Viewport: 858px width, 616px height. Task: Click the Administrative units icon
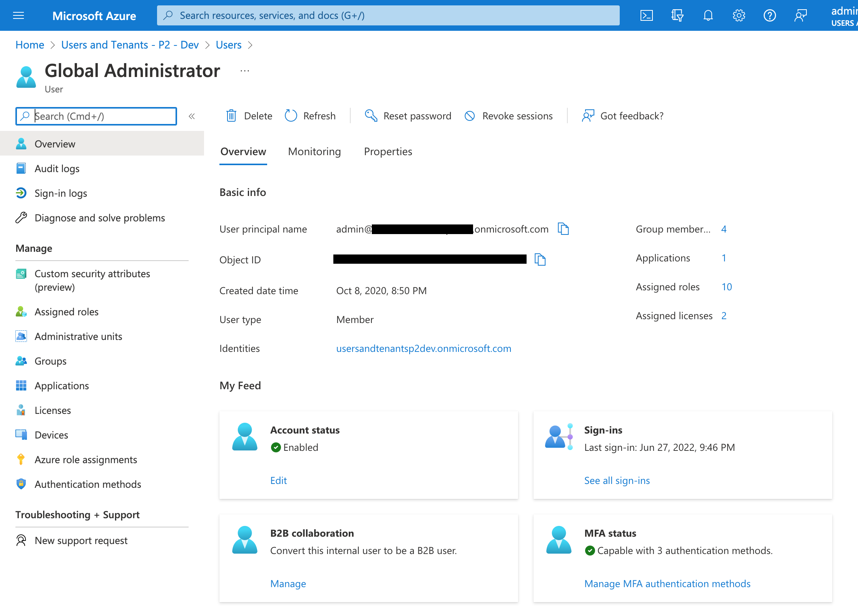(x=21, y=336)
